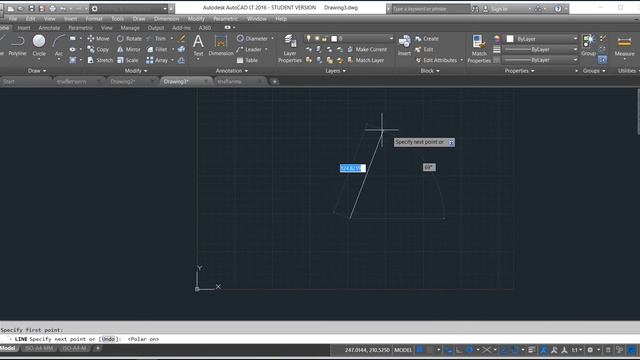
Task: Open the Window menu
Action: tap(257, 19)
